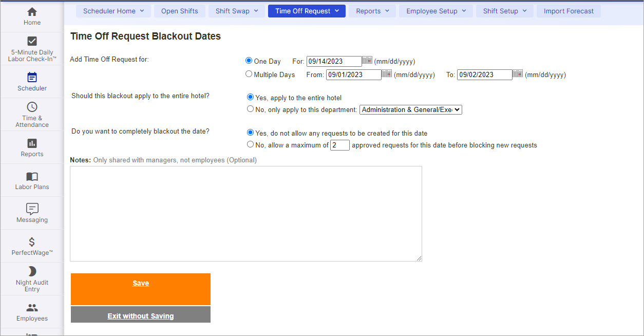Open Night Audit Entry moon icon
The image size is (644, 336).
(32, 271)
